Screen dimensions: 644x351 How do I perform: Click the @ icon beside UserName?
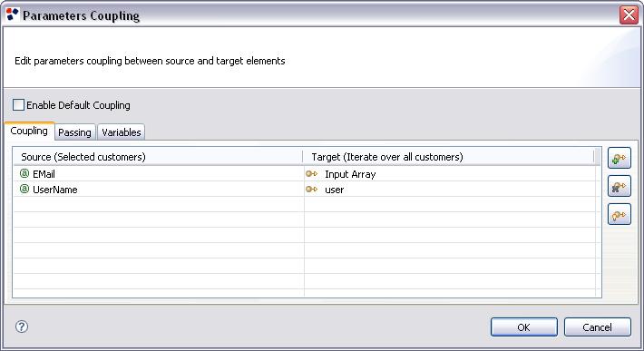click(x=24, y=190)
